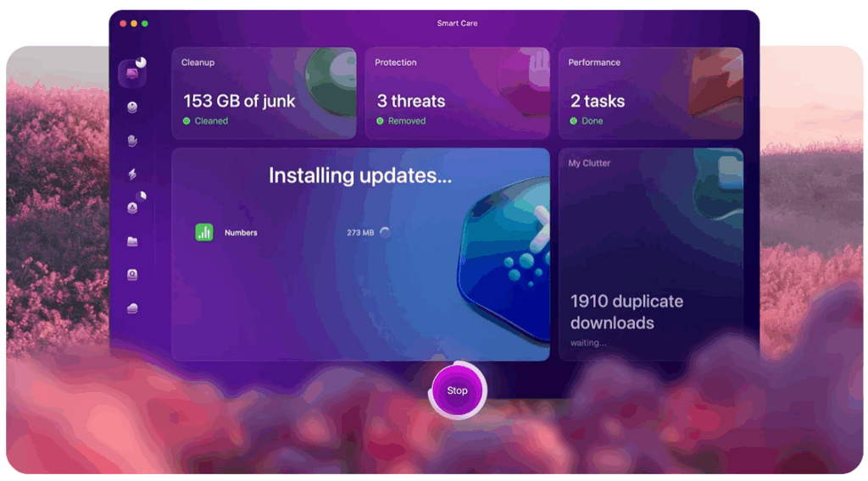The height and width of the screenshot is (481, 868).
Task: Open the Space Lens disk sidebar icon
Action: click(x=132, y=274)
